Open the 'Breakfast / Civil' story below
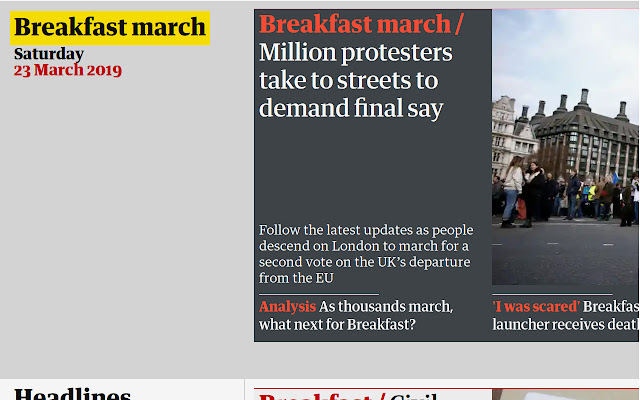The height and width of the screenshot is (400, 640). click(350, 395)
